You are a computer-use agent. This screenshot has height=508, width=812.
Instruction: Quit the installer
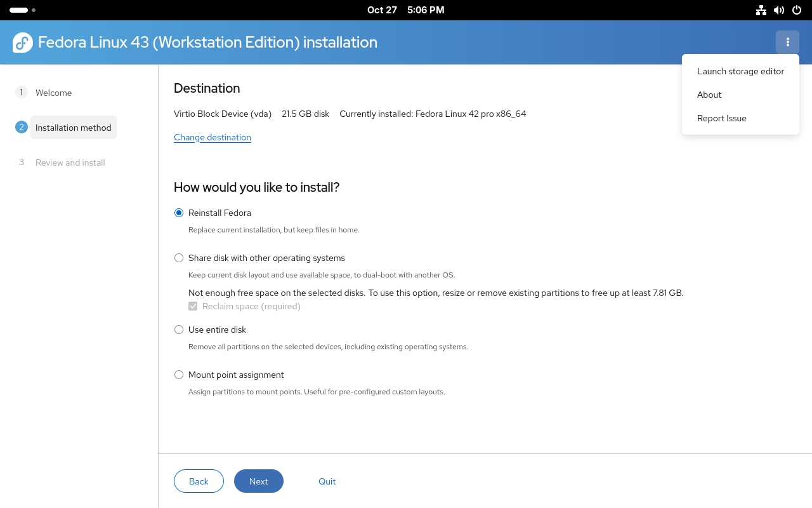[x=327, y=481]
